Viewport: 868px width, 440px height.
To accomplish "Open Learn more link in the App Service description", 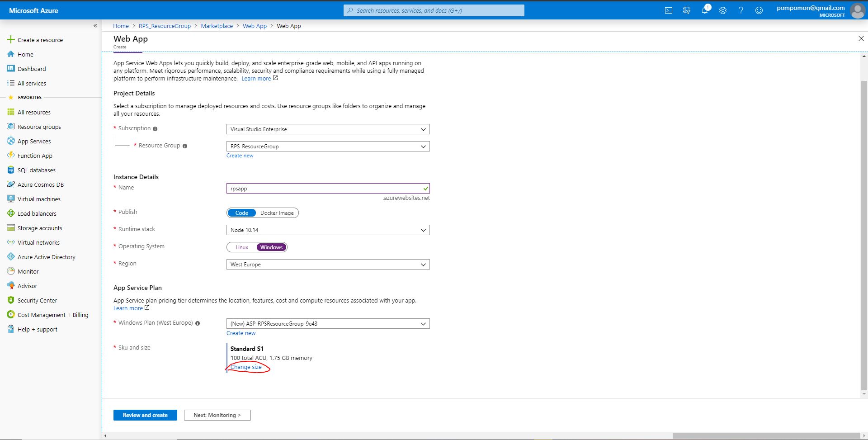I will pyautogui.click(x=256, y=79).
